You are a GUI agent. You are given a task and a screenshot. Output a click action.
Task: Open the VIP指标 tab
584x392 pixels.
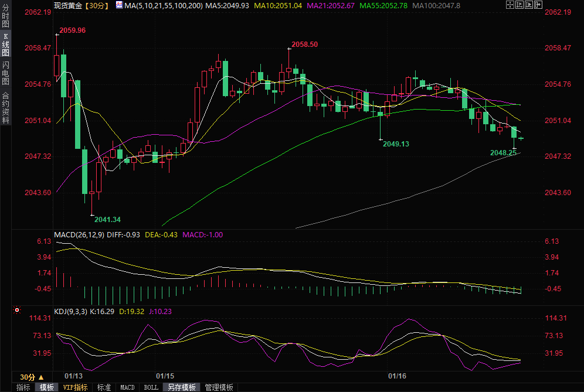point(76,387)
